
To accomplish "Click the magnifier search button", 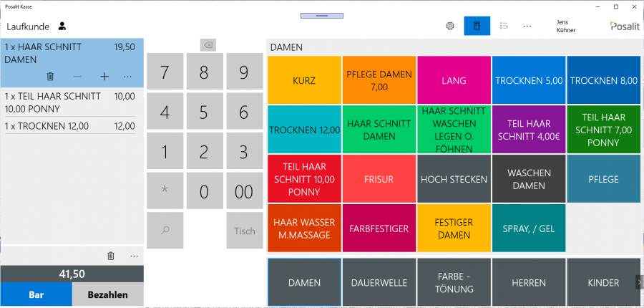I will point(165,230).
